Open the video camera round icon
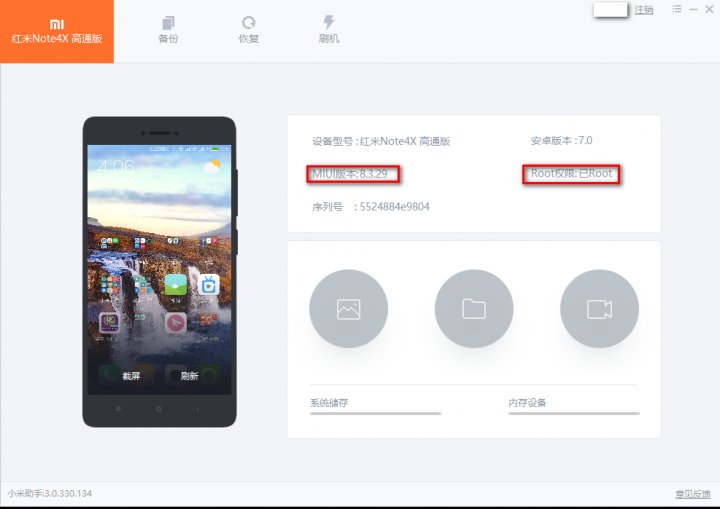Image resolution: width=720 pixels, height=509 pixels. (x=599, y=309)
